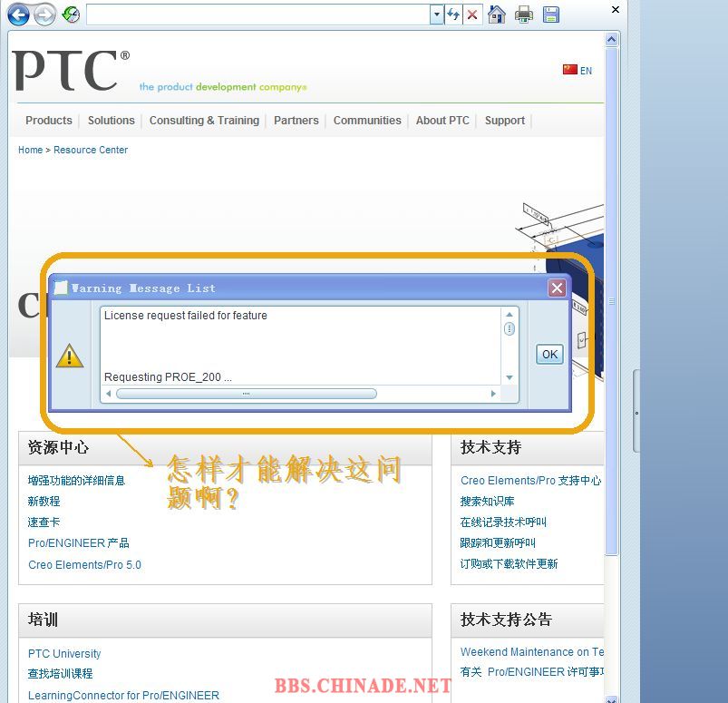728x703 pixels.
Task: Open 查找培训课程 link
Action: 61,674
